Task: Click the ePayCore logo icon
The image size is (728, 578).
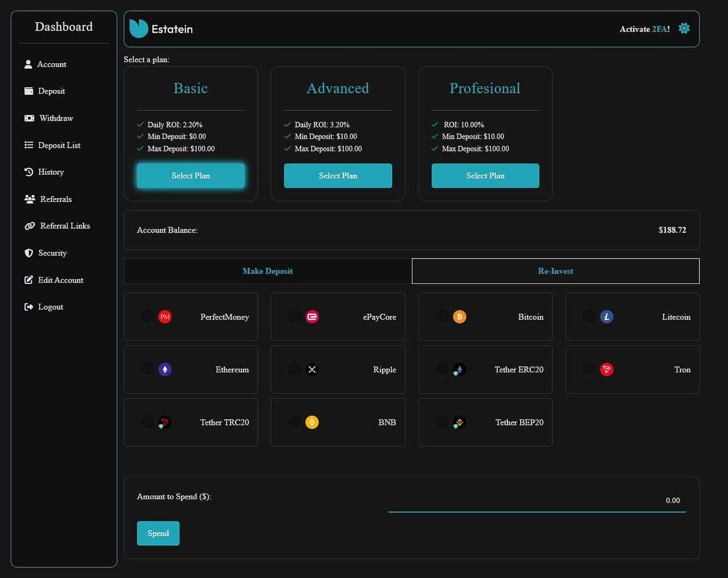Action: 312,317
